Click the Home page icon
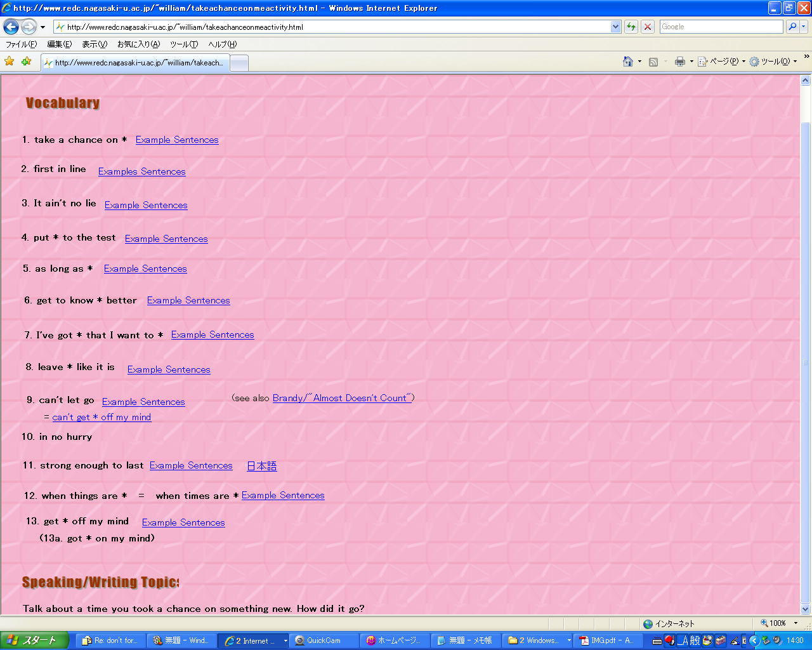812x650 pixels. 628,62
